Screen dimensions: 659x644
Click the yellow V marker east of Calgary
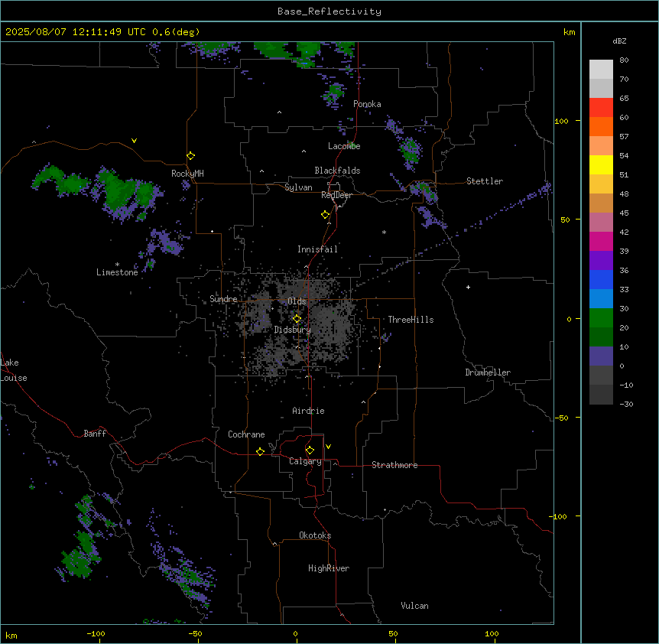pyautogui.click(x=328, y=447)
